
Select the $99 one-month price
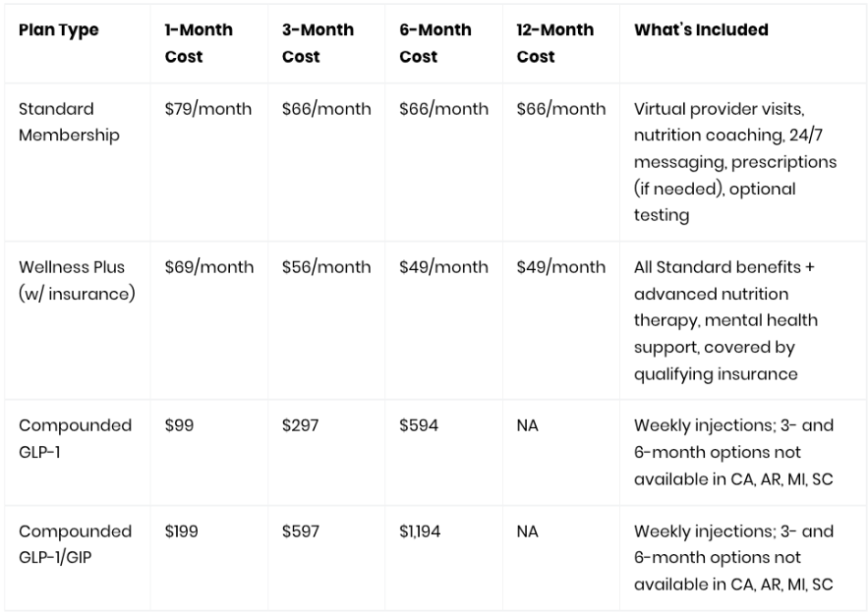coord(179,425)
